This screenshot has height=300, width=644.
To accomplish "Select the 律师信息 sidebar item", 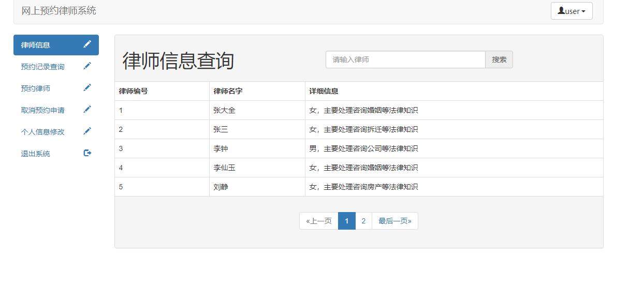I will click(35, 44).
